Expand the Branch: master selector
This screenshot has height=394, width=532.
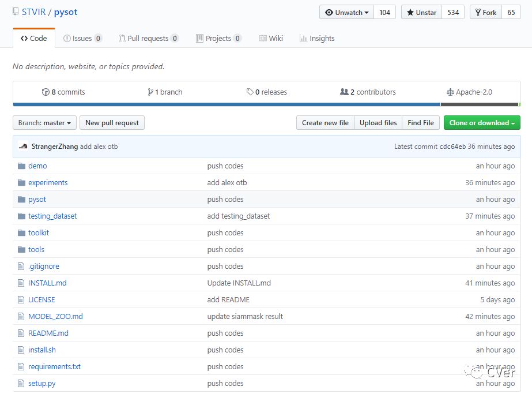click(45, 123)
